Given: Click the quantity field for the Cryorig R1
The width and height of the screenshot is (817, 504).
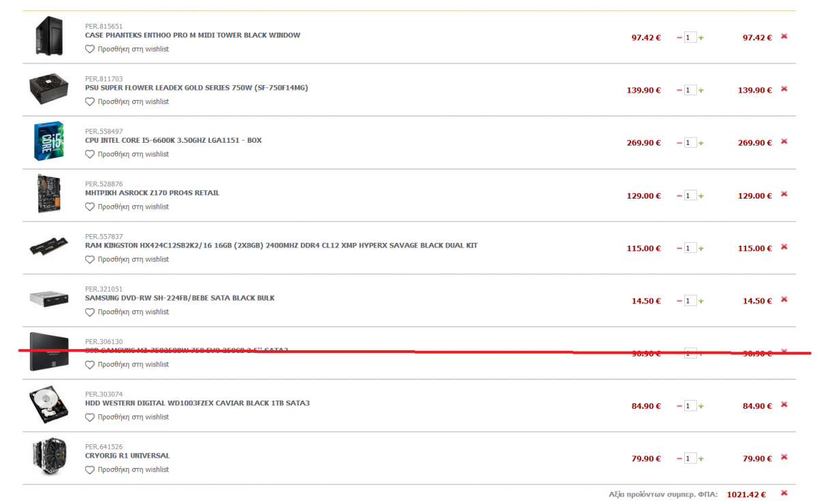Looking at the screenshot, I should pyautogui.click(x=690, y=458).
